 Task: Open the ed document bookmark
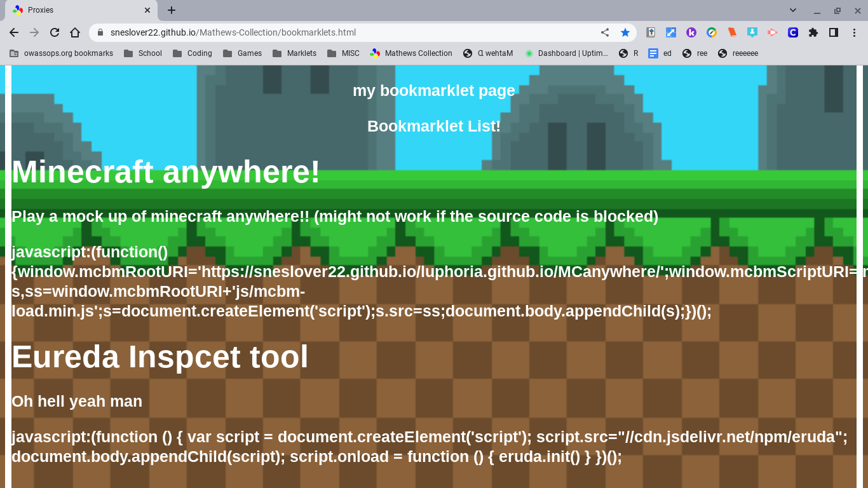tap(660, 53)
